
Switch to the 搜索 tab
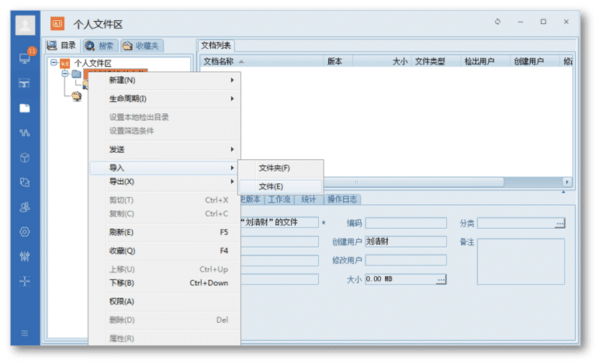pos(100,46)
